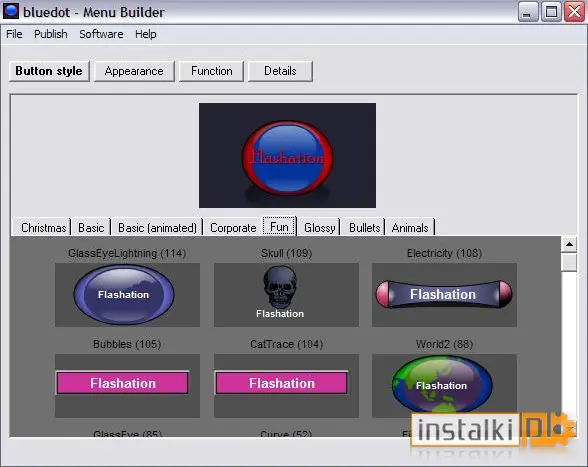Open the Animals category tab
Screen dimensions: 588x467
(410, 228)
